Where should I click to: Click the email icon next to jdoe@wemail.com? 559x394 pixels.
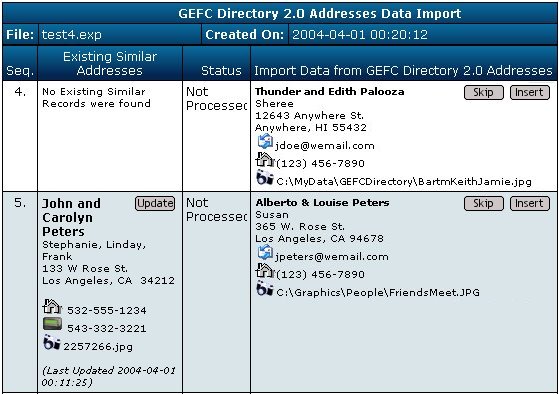tap(265, 142)
